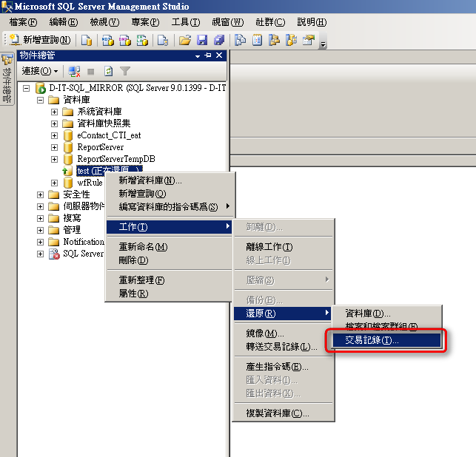Open the 檢視(V) menu
Screen dimensions: 476x457
point(104,22)
